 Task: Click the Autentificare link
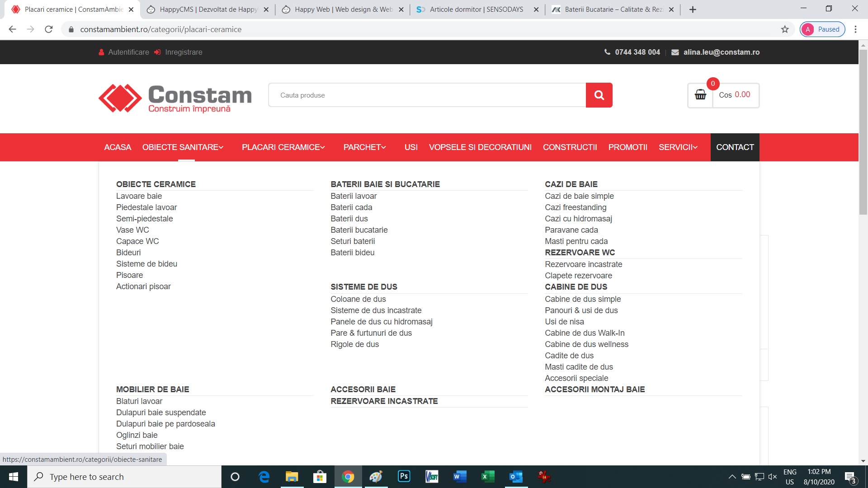click(x=128, y=52)
